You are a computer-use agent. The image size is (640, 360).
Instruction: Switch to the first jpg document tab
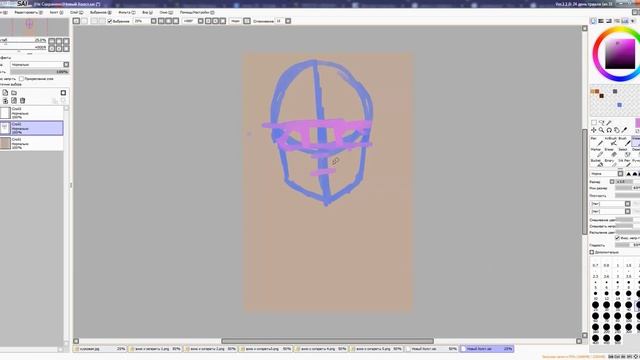[100, 349]
